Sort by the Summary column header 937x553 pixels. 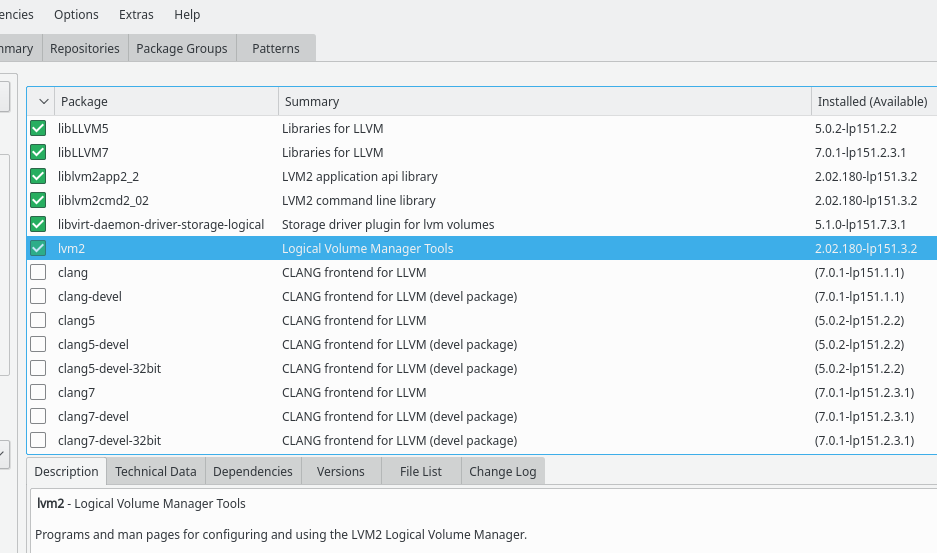[x=544, y=101]
